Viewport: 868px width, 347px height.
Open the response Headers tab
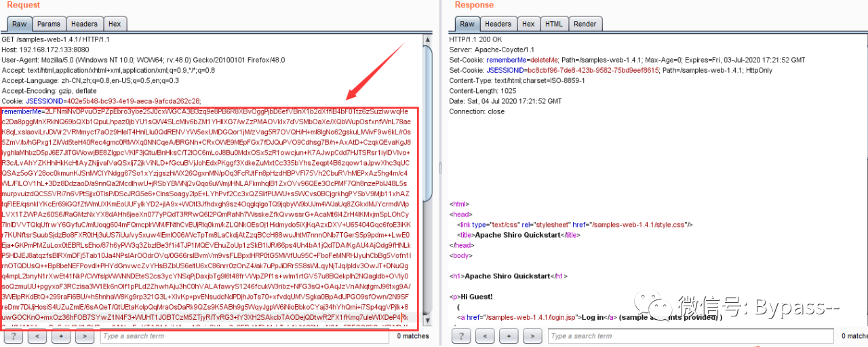pos(498,24)
